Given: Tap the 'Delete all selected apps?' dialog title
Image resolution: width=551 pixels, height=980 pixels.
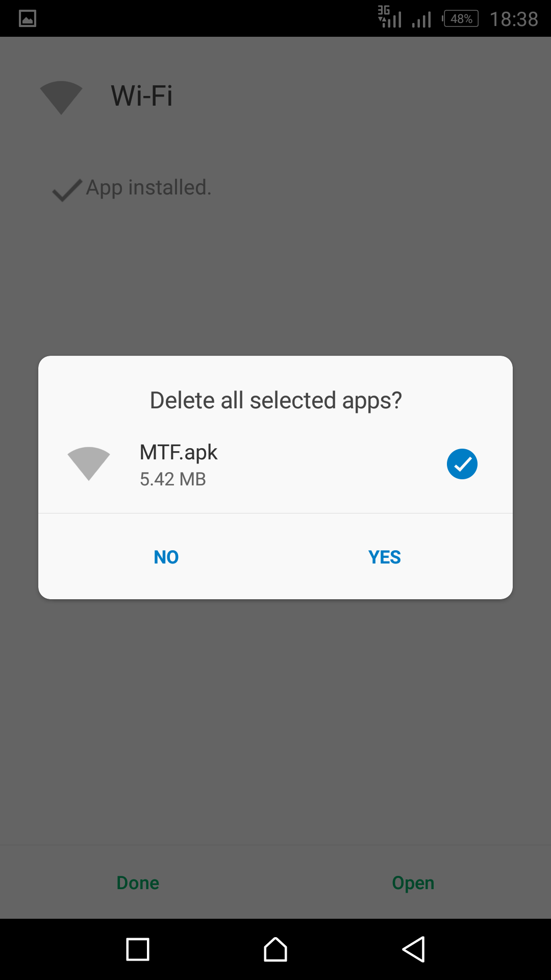Looking at the screenshot, I should click(x=275, y=400).
